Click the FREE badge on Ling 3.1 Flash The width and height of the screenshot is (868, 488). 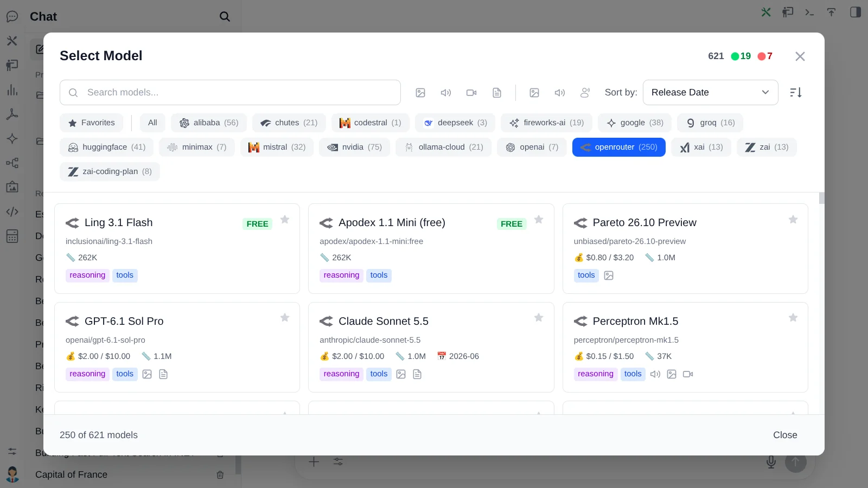(257, 224)
